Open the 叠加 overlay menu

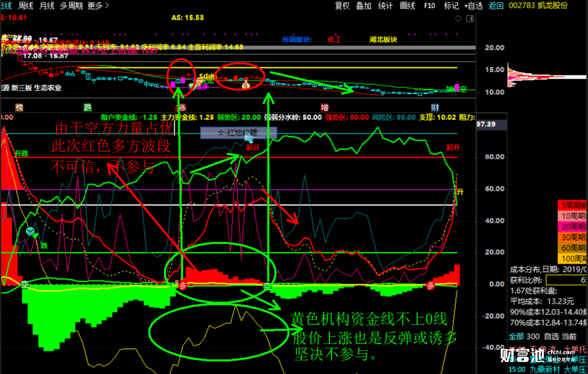point(364,6)
